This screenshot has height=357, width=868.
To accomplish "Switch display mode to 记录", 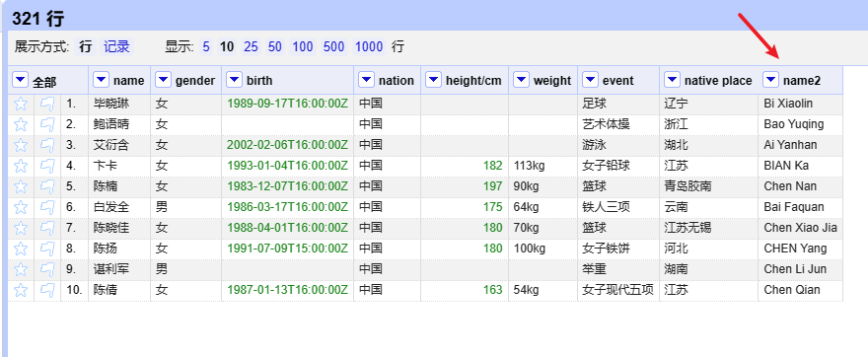I will tap(116, 46).
